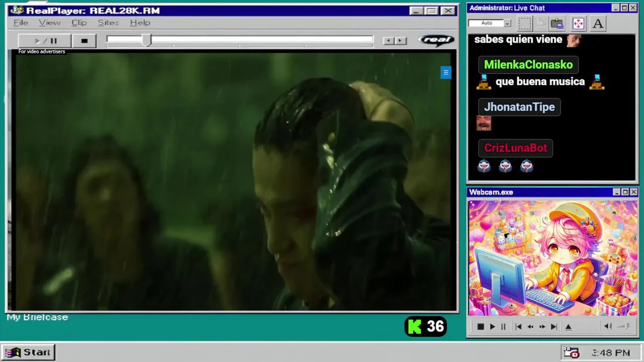Open the View menu in RealPlayer
This screenshot has height=362, width=644.
[49, 23]
